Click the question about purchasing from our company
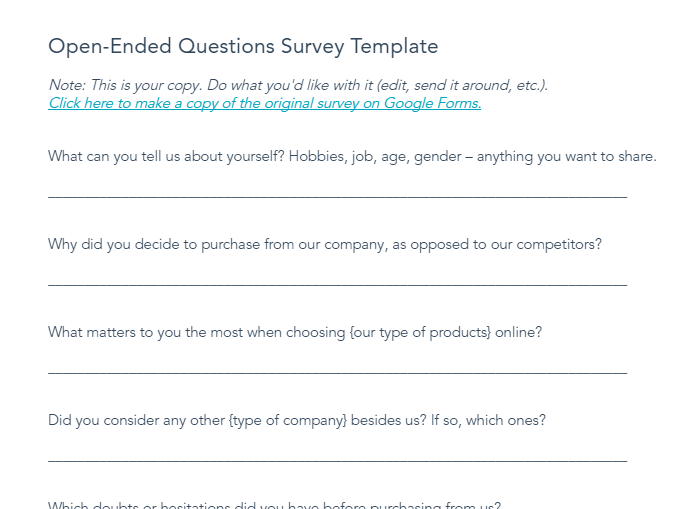The image size is (697, 509). click(324, 244)
